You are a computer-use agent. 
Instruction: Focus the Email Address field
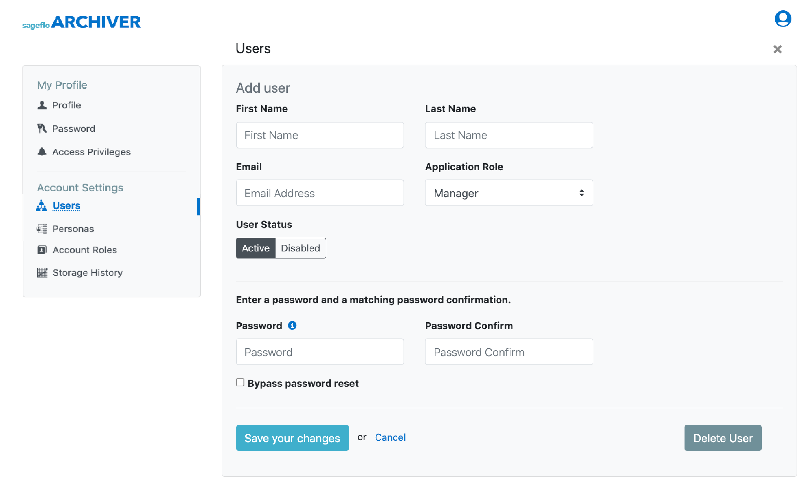(x=320, y=193)
